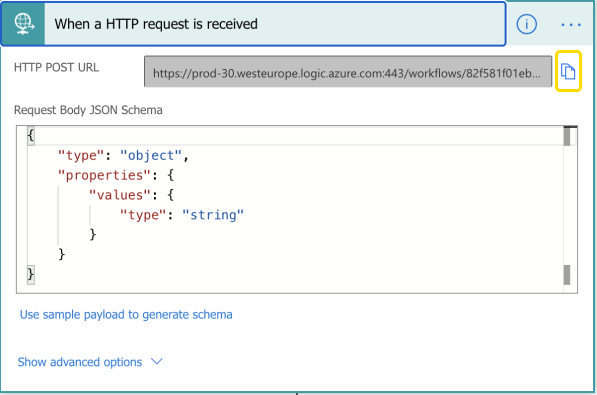The width and height of the screenshot is (597, 395).
Task: Click the HTTP POST URL field
Action: pos(348,72)
